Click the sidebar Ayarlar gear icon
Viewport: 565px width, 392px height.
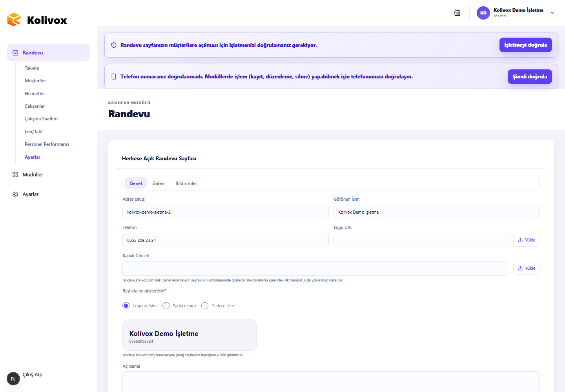point(15,194)
